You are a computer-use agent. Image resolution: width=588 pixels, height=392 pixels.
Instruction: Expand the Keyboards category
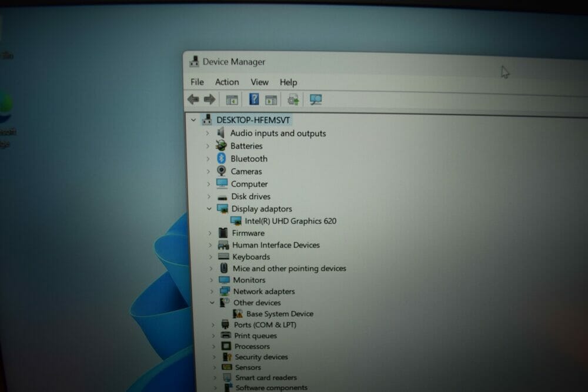pyautogui.click(x=211, y=257)
